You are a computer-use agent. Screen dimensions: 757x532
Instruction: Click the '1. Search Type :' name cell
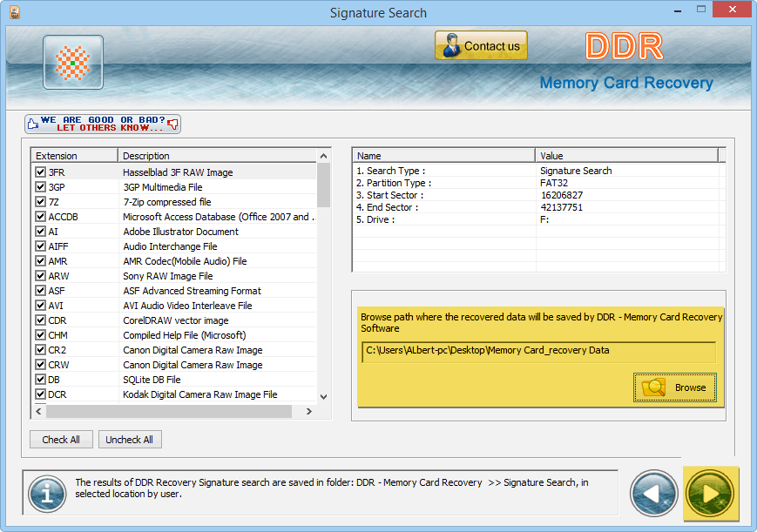coord(390,171)
